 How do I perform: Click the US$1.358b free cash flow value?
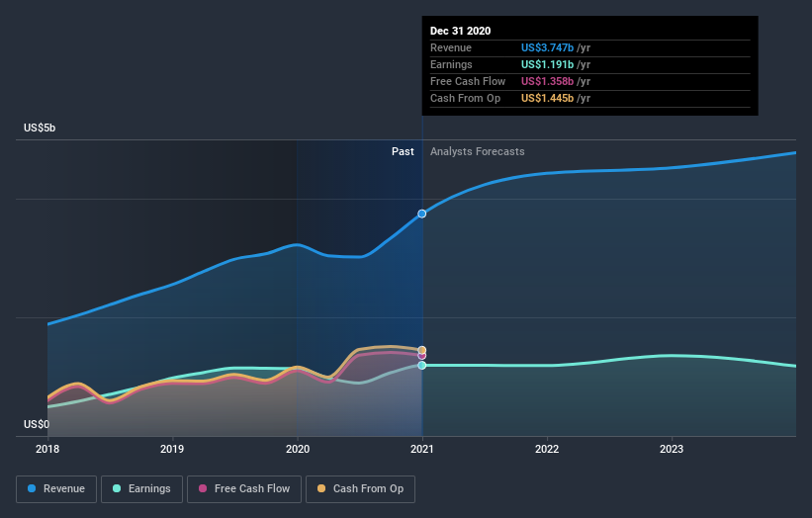click(x=547, y=81)
